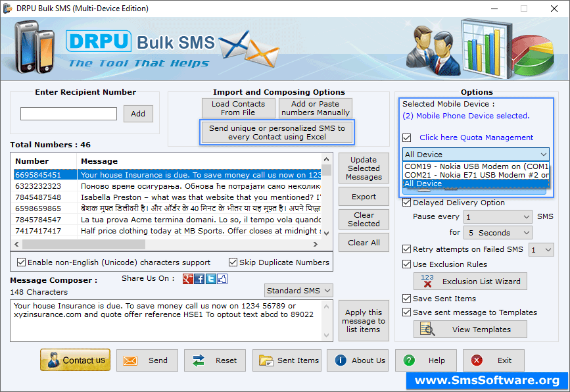
Task: Click the list scroll-left arrow
Action: pos(16,245)
